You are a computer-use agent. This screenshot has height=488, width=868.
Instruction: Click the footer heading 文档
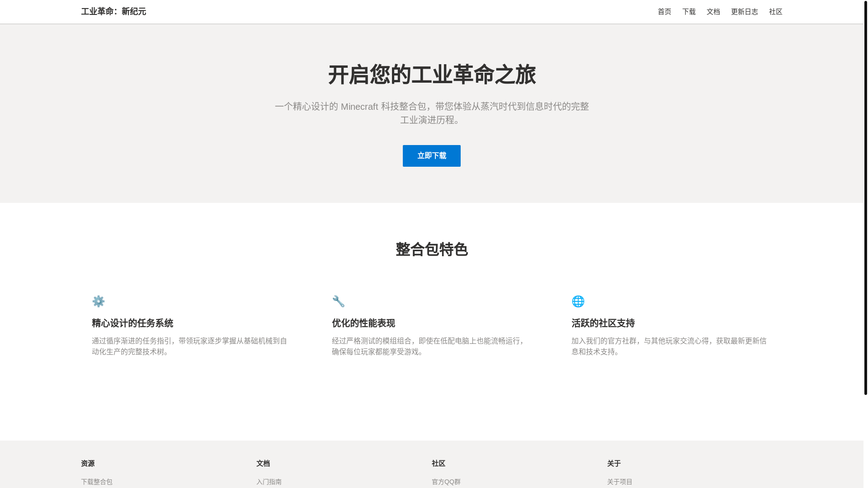coord(263,464)
